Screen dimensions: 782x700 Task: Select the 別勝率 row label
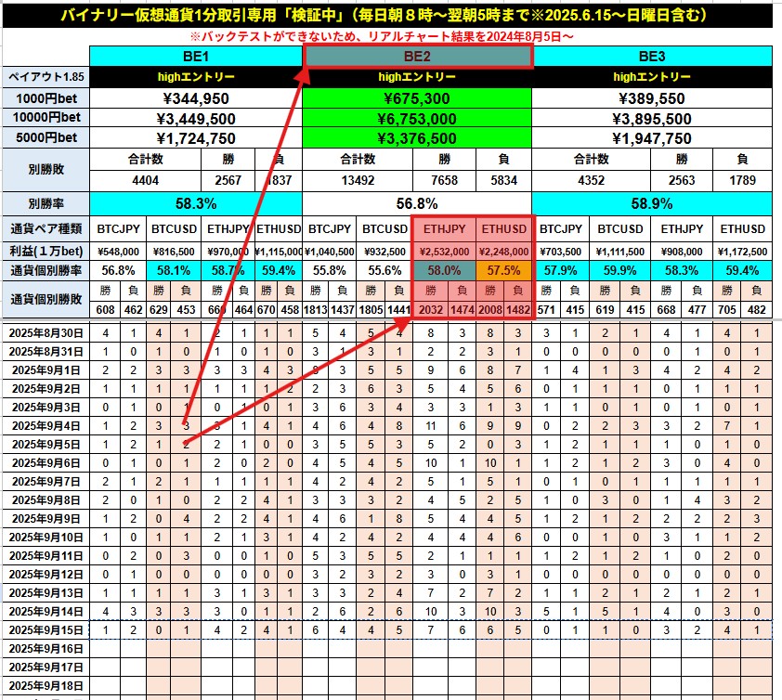[46, 203]
